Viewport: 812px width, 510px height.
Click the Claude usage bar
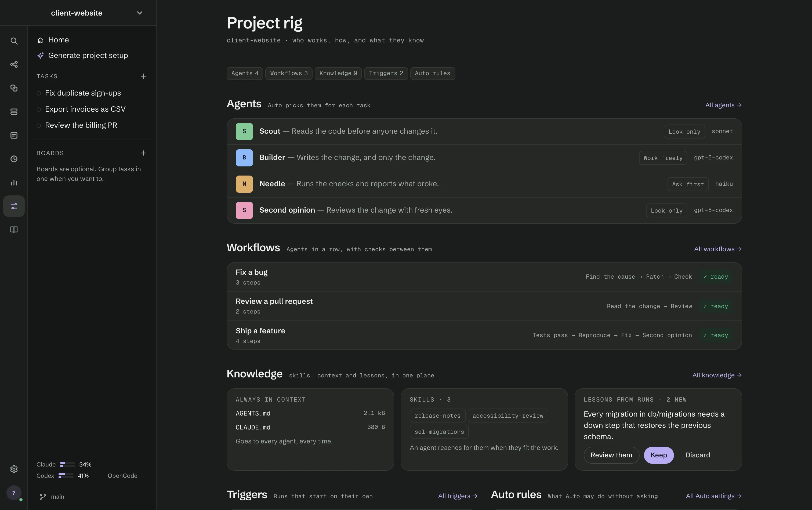pyautogui.click(x=67, y=464)
